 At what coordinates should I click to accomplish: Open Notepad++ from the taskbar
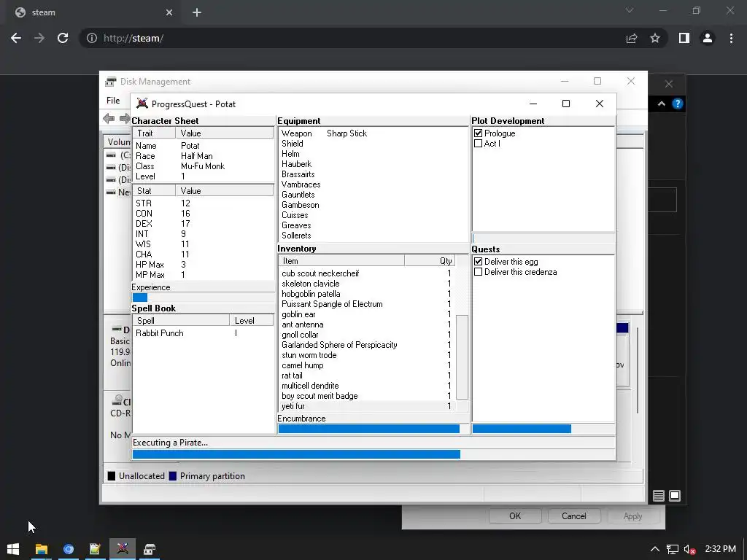pos(96,549)
